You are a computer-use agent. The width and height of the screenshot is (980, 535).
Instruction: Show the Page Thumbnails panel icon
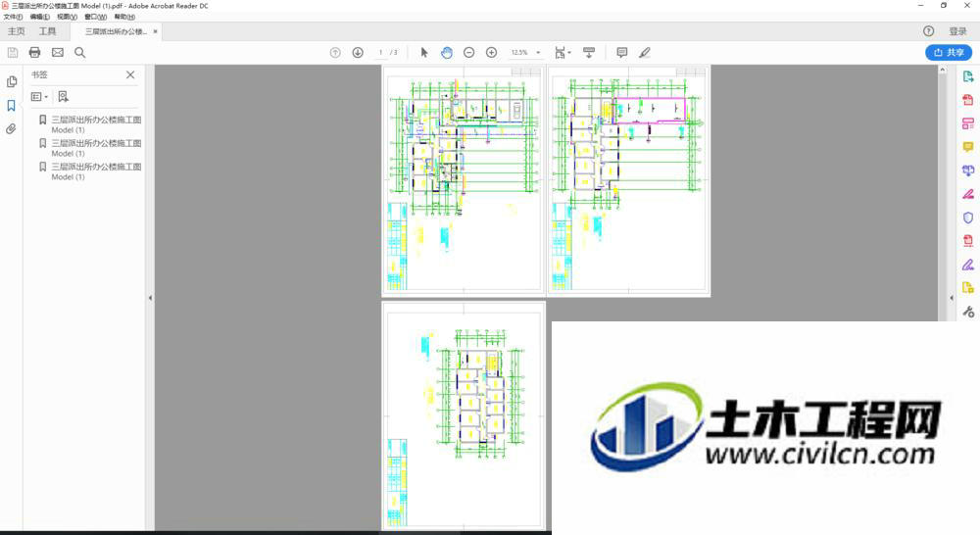coord(11,82)
